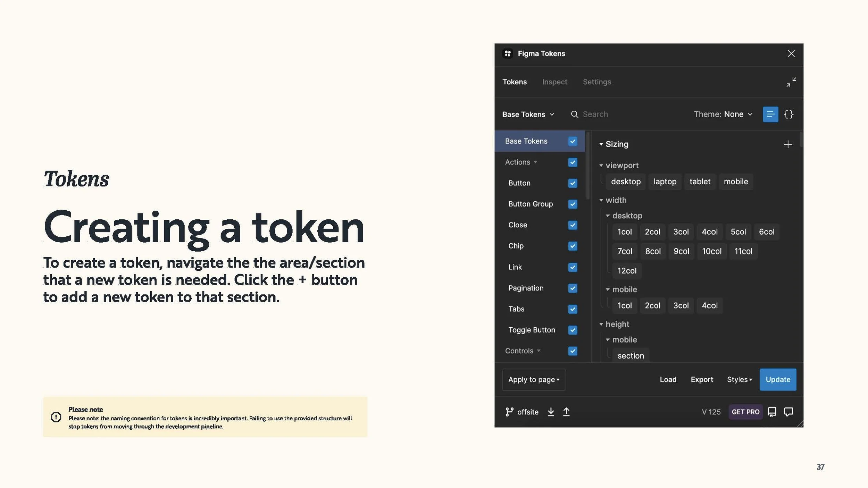The image size is (868, 488).
Task: Click the collapse plugin window arrows icon
Action: [791, 82]
